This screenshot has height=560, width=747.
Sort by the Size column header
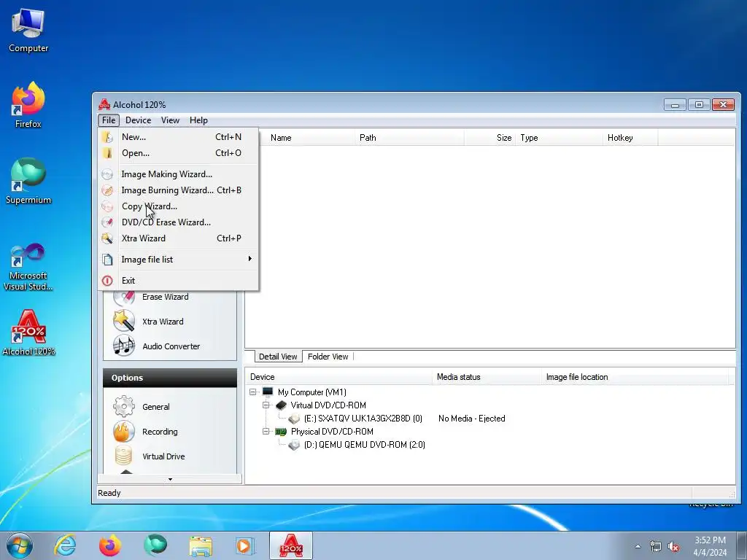[x=489, y=138]
